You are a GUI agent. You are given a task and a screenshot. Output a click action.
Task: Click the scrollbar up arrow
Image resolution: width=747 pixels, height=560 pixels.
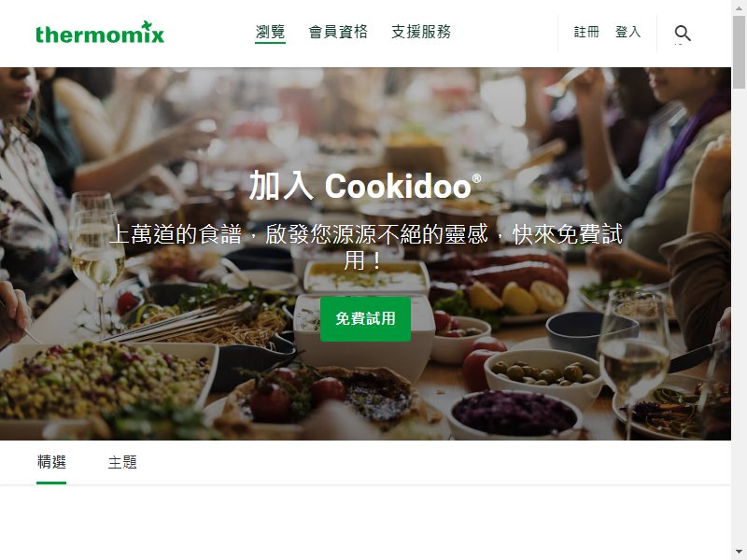(x=739, y=7)
